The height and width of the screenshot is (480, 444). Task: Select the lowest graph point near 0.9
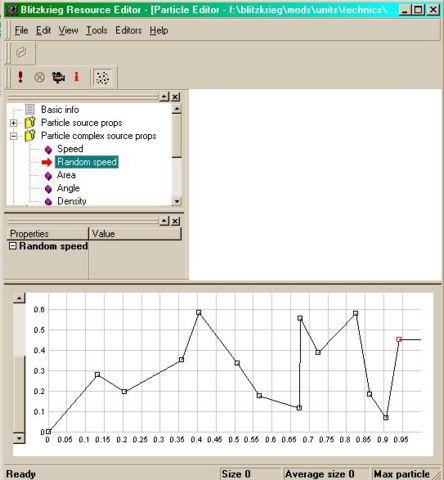386,417
